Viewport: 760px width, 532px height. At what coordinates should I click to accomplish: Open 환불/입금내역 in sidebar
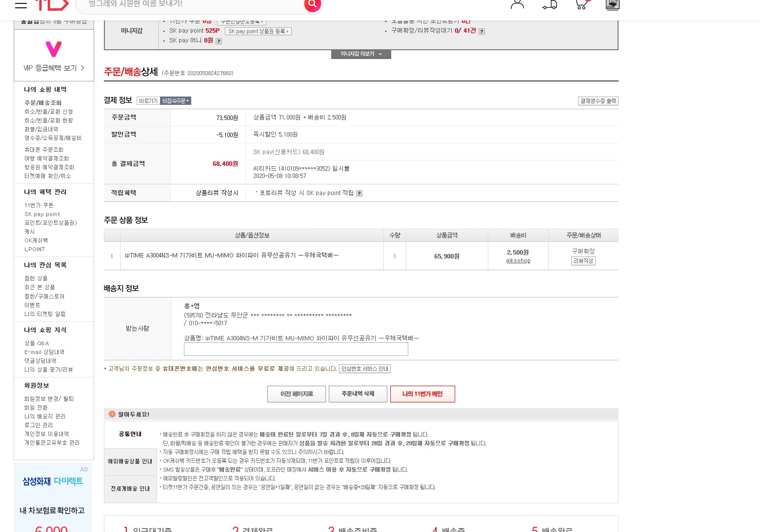click(x=41, y=129)
